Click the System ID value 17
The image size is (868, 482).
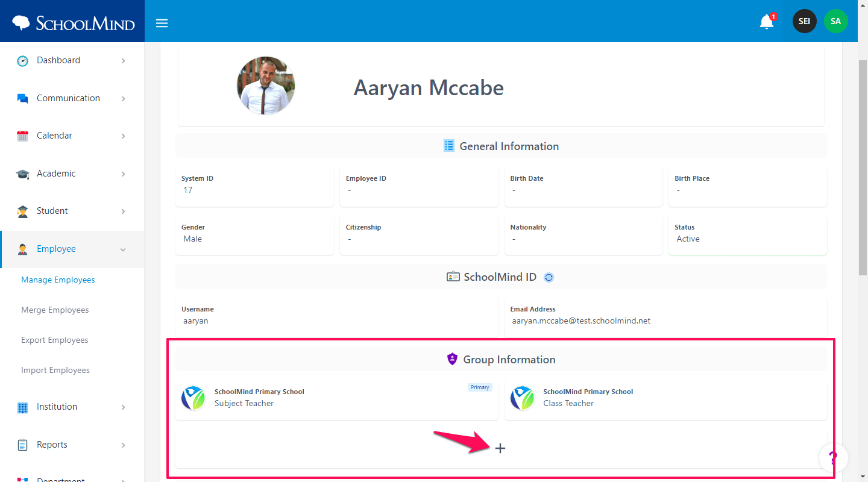click(188, 190)
